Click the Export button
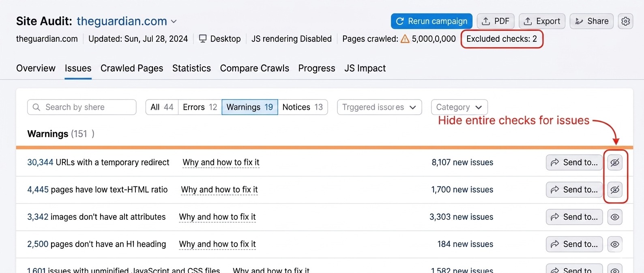 542,21
